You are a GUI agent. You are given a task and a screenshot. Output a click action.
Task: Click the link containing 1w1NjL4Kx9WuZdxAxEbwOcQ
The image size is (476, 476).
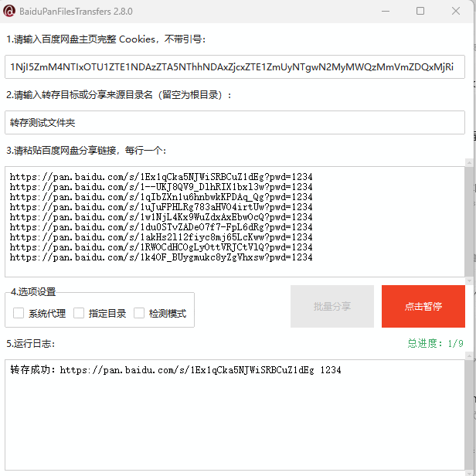pos(161,216)
